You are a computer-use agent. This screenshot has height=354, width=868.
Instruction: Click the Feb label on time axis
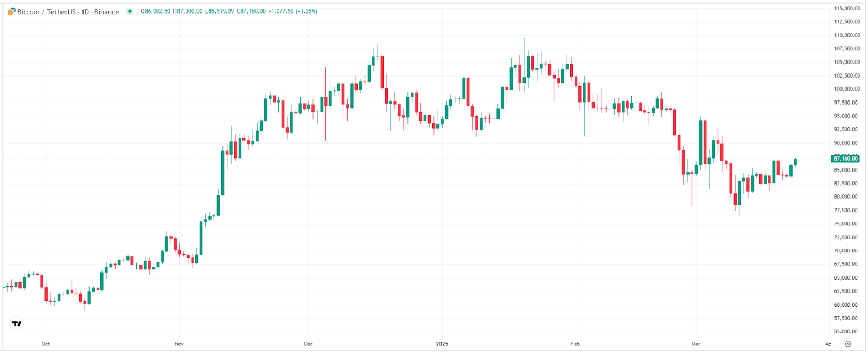pyautogui.click(x=576, y=344)
